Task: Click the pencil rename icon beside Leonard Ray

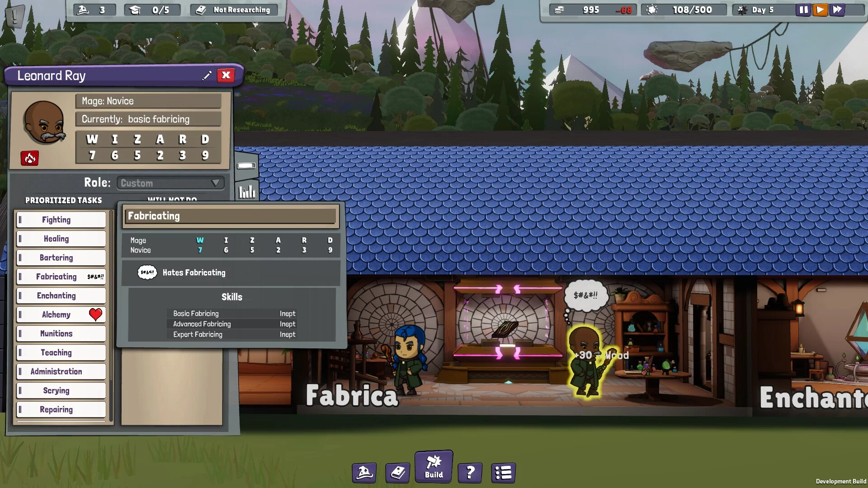Action: (x=207, y=76)
